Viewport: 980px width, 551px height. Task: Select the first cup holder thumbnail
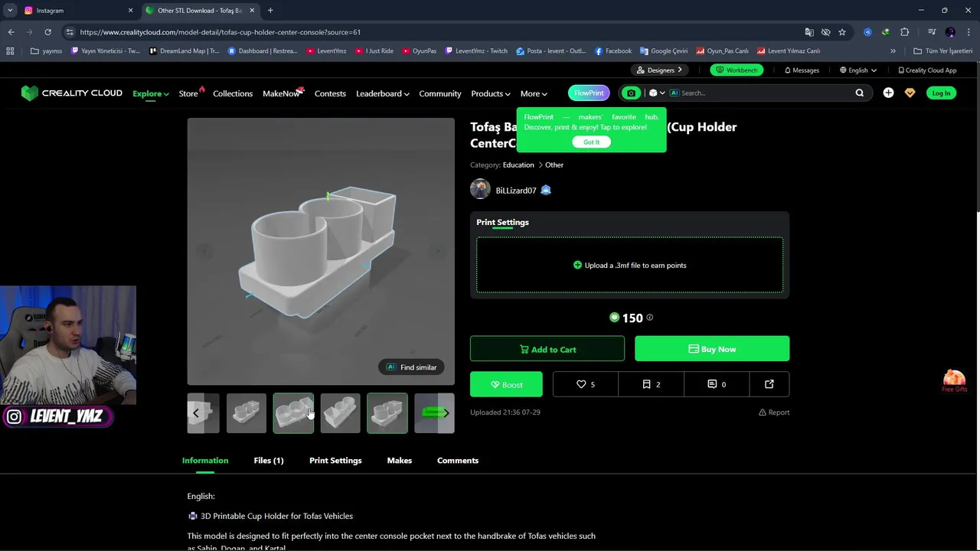coord(247,413)
